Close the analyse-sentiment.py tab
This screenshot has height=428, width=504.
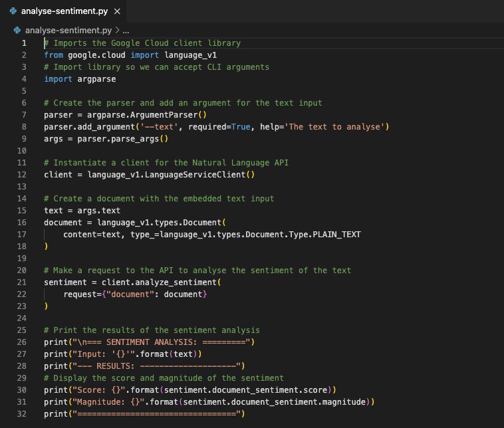117,11
